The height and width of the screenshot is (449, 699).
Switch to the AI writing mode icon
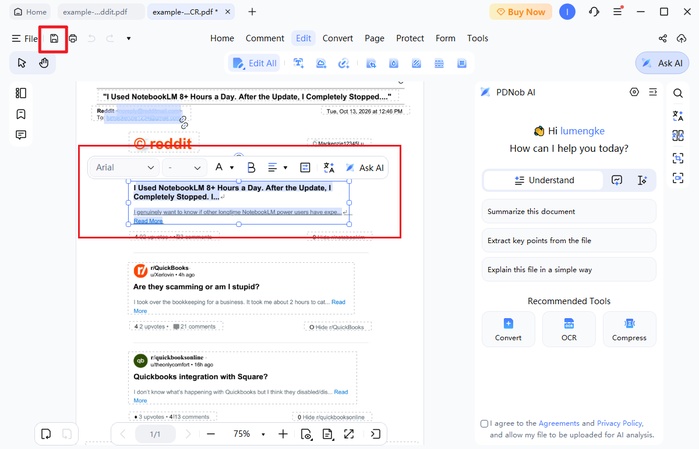coord(642,180)
